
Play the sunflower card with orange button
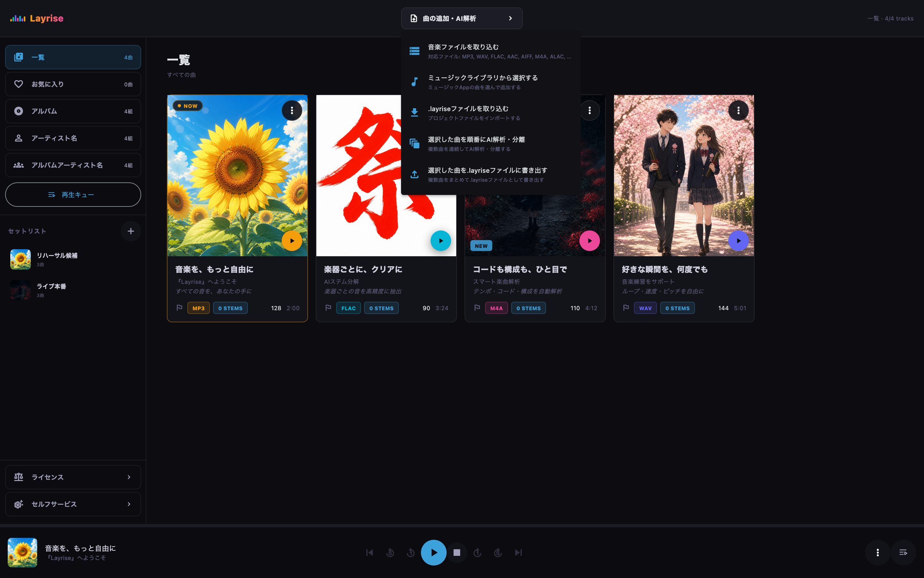click(292, 241)
